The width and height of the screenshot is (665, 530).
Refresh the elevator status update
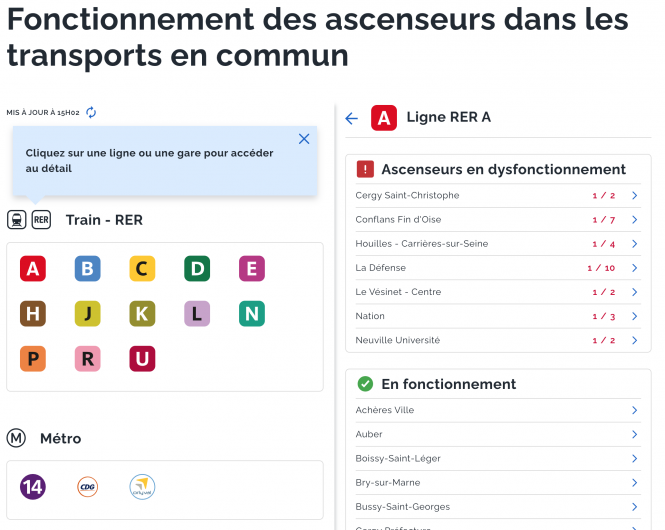click(x=91, y=112)
